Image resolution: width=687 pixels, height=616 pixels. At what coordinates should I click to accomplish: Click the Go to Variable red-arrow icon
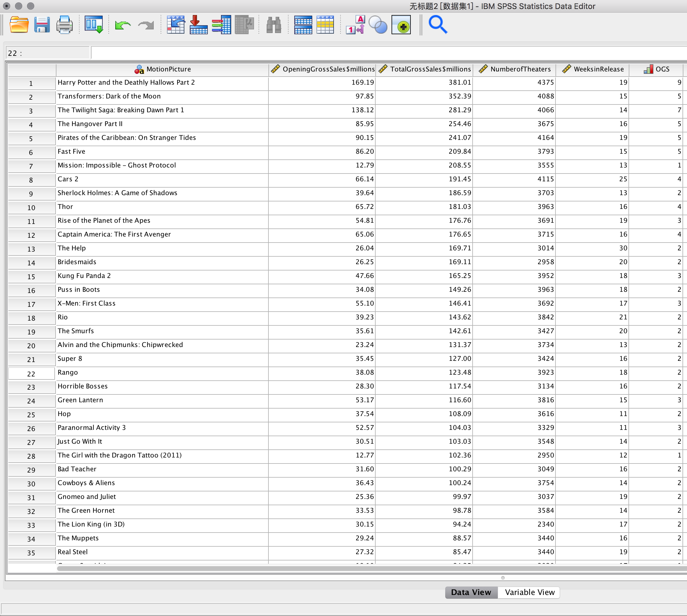[198, 25]
